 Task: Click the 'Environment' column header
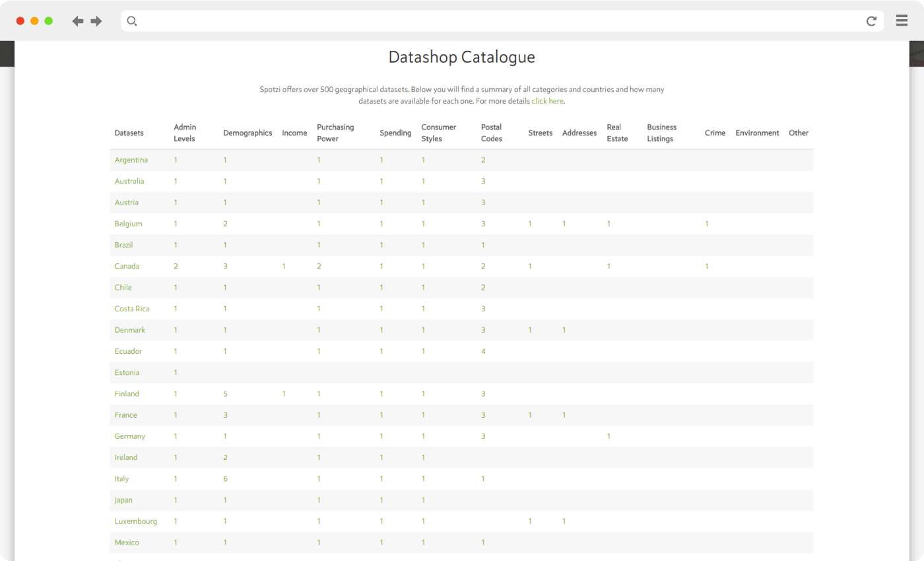[x=757, y=133]
